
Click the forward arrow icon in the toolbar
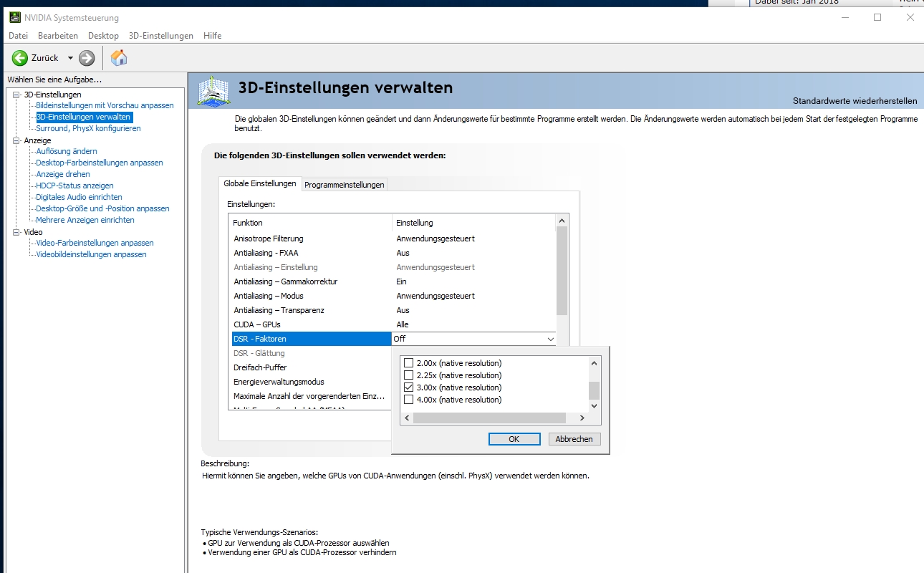tap(87, 58)
